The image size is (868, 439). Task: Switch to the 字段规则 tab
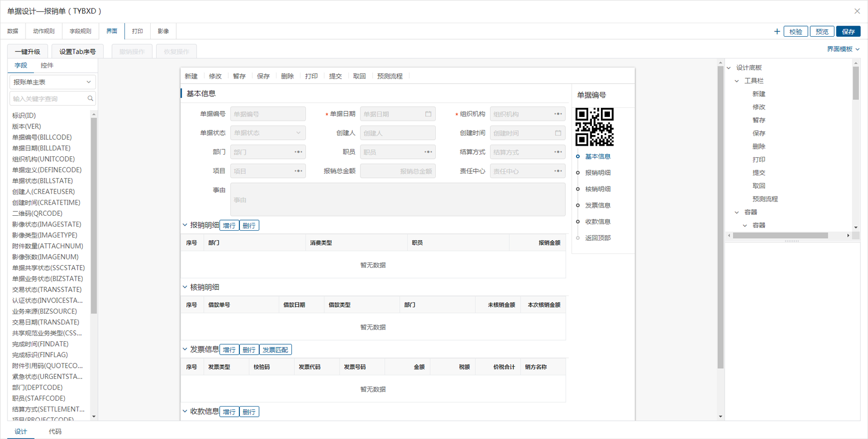[80, 31]
